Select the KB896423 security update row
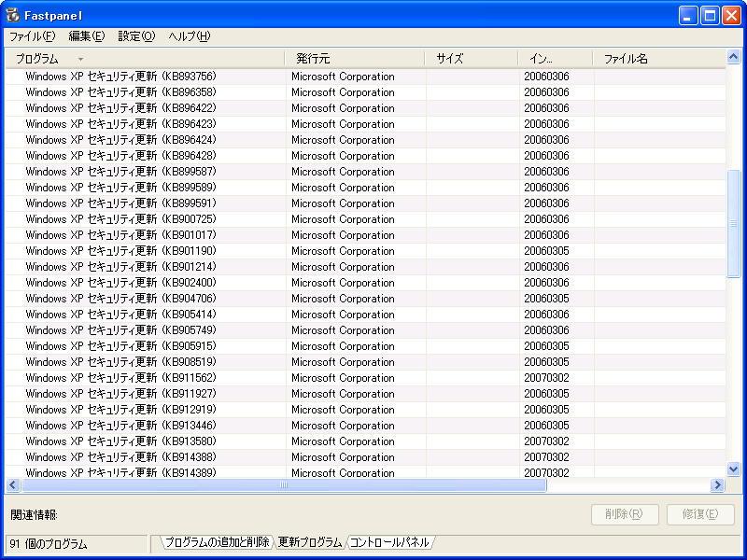The height and width of the screenshot is (560, 747). (365, 124)
